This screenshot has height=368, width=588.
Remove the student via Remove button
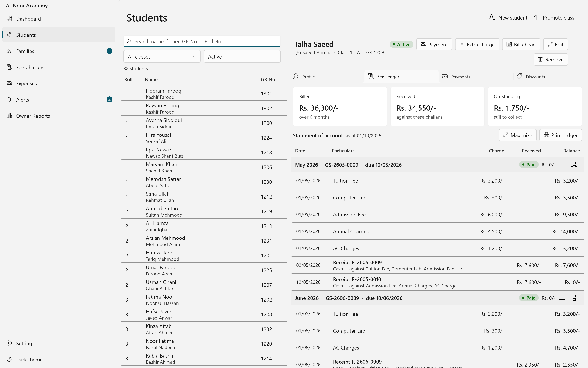[x=551, y=60]
